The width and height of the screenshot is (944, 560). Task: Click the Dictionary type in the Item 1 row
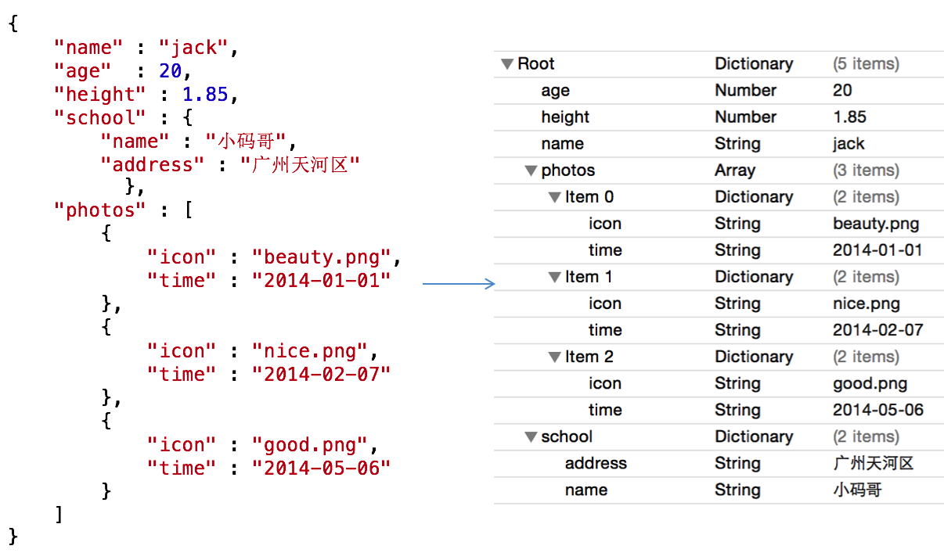pos(754,277)
